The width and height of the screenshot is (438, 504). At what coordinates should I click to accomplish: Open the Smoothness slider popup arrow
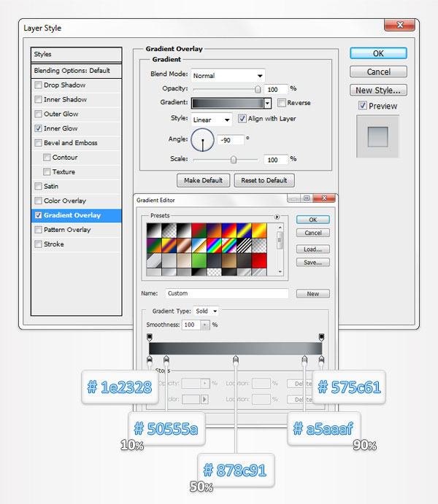(x=205, y=325)
